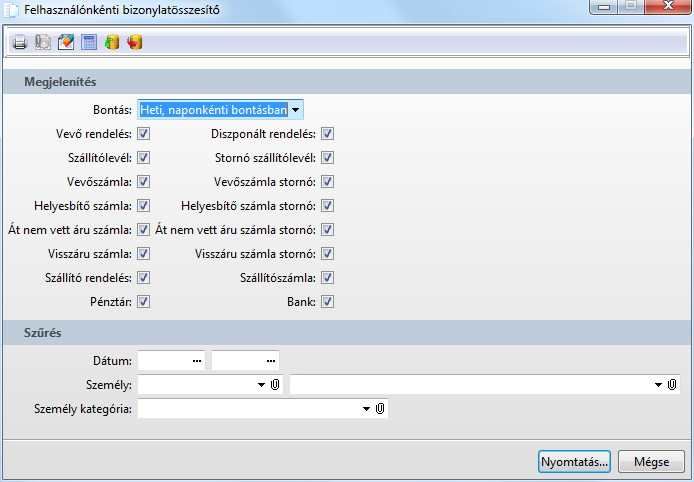The image size is (694, 482).
Task: Toggle Át nem vett áru számla checkbox
Action: click(143, 230)
